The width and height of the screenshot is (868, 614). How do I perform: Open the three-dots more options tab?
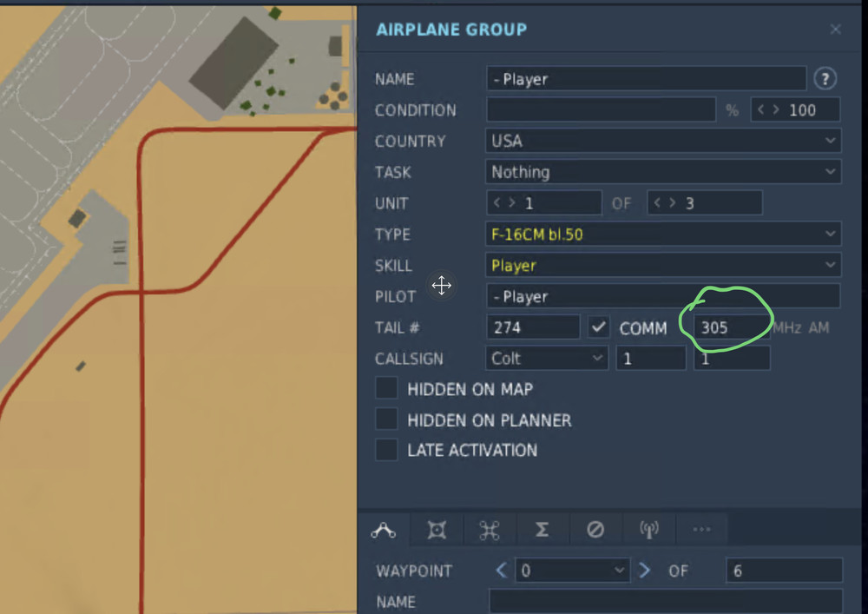click(701, 530)
